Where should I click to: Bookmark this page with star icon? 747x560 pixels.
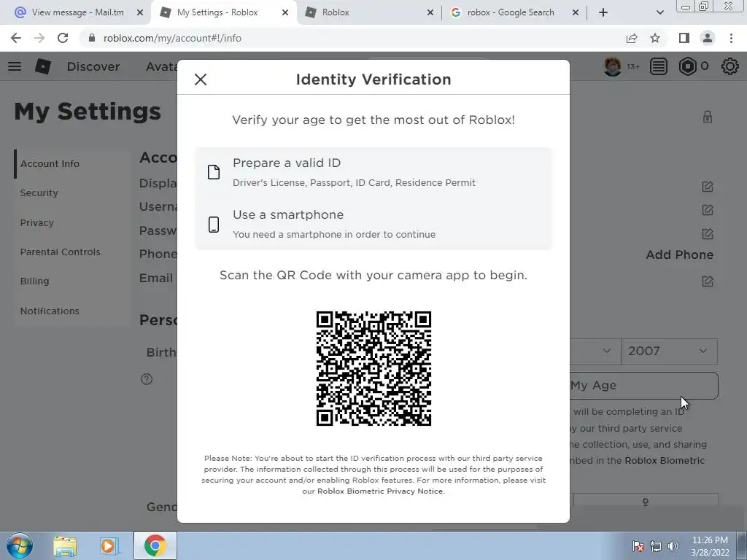[x=655, y=38]
